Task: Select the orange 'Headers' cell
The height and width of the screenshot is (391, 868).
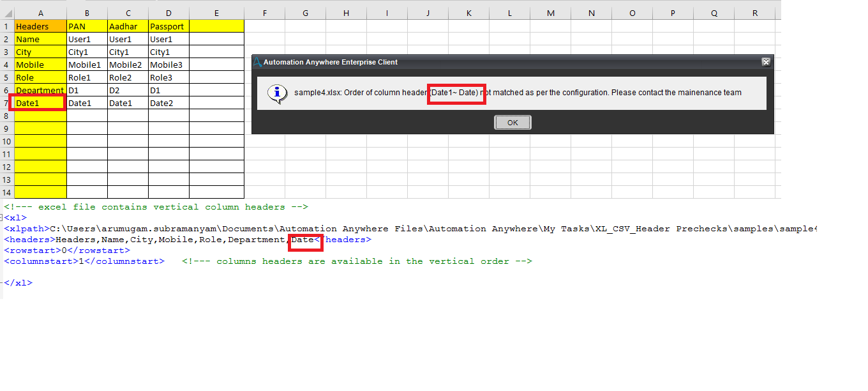Action: click(40, 26)
